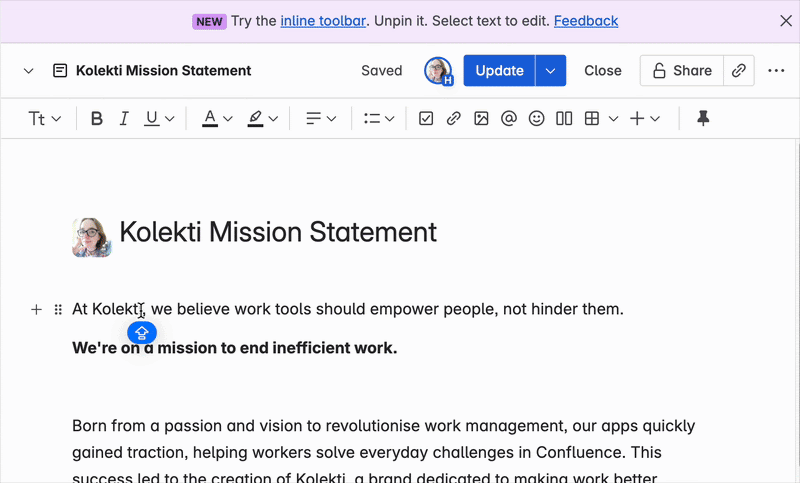800x483 pixels.
Task: Open the emoji picker
Action: click(536, 119)
